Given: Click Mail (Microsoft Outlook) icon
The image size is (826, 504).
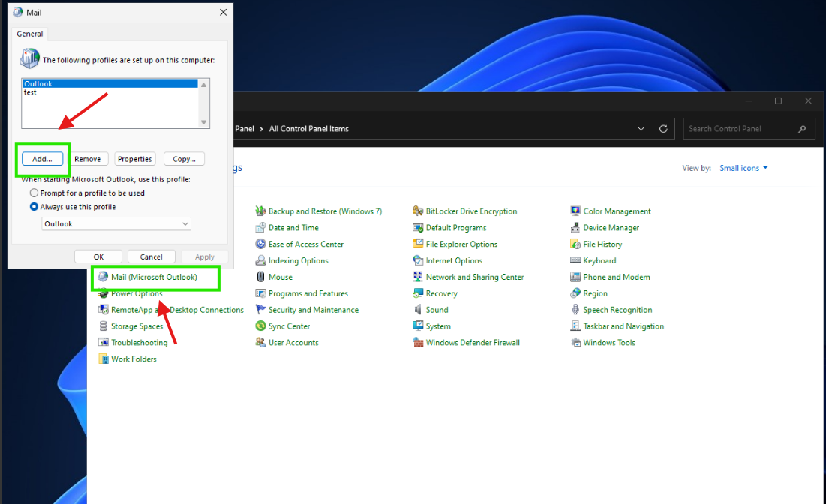Looking at the screenshot, I should click(104, 277).
